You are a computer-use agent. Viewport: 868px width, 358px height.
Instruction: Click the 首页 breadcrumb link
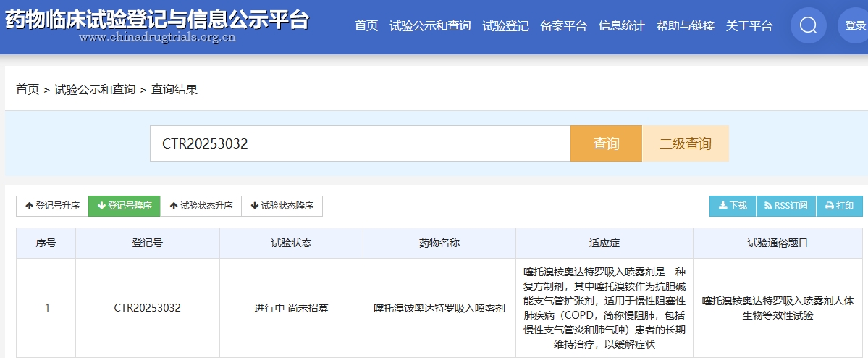pos(28,89)
